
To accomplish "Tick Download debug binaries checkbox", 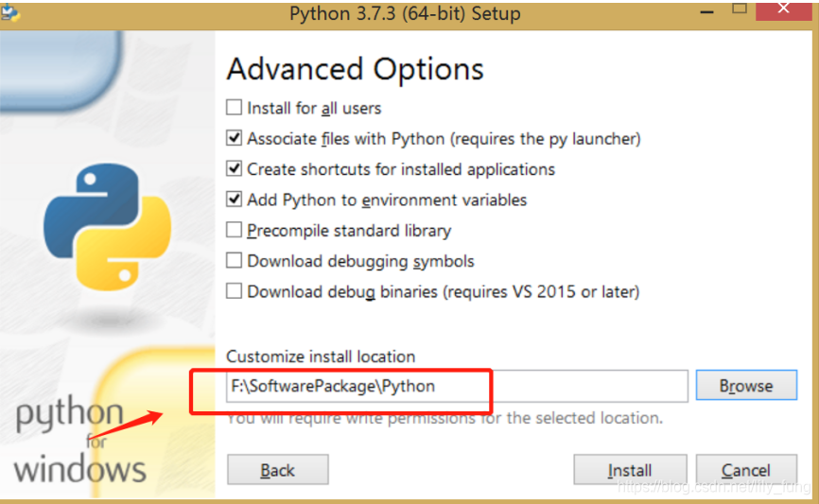I will point(234,291).
